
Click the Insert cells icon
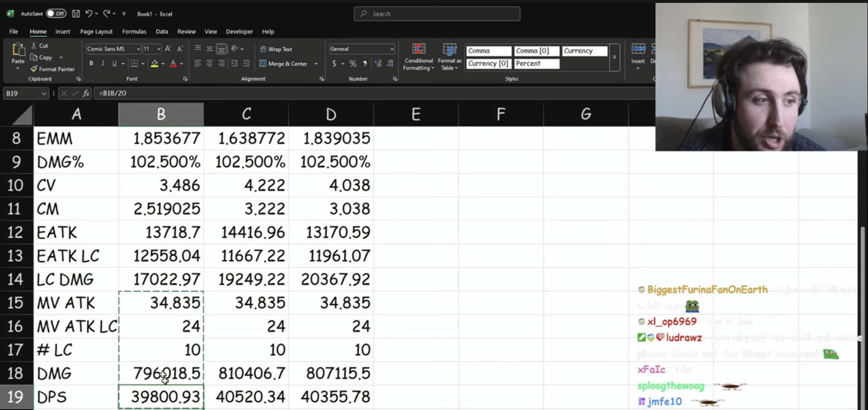coord(638,49)
